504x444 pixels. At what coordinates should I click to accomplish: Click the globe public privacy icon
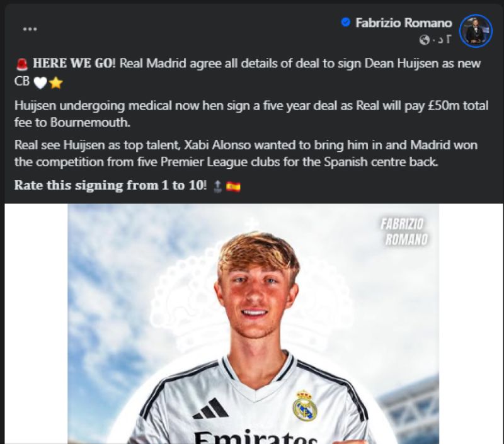tap(425, 40)
